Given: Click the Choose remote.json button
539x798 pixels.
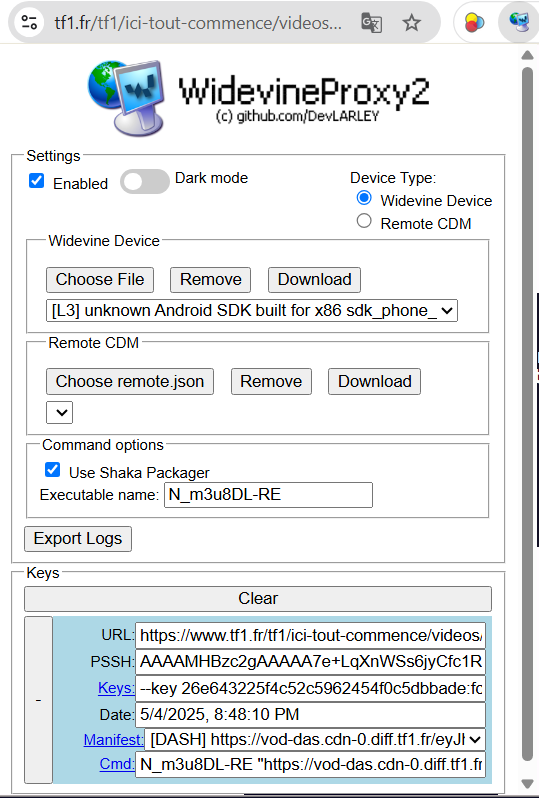Looking at the screenshot, I should [x=130, y=381].
